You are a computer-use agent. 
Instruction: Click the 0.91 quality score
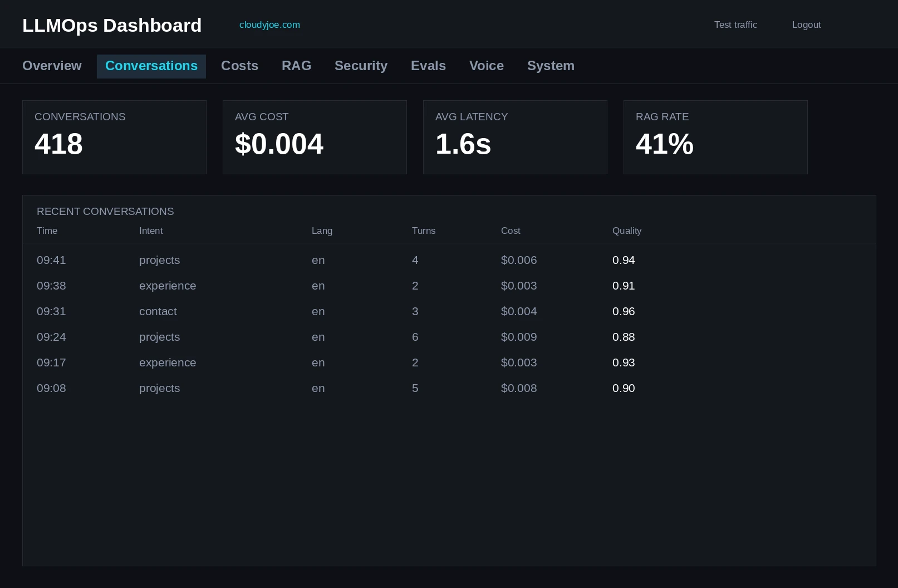[x=624, y=286]
